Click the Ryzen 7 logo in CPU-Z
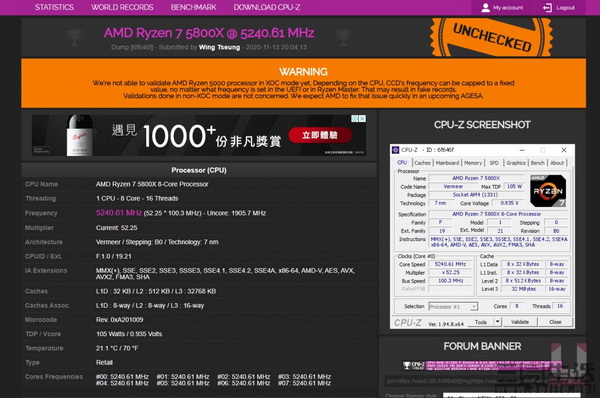The height and width of the screenshot is (398, 600). 548,191
